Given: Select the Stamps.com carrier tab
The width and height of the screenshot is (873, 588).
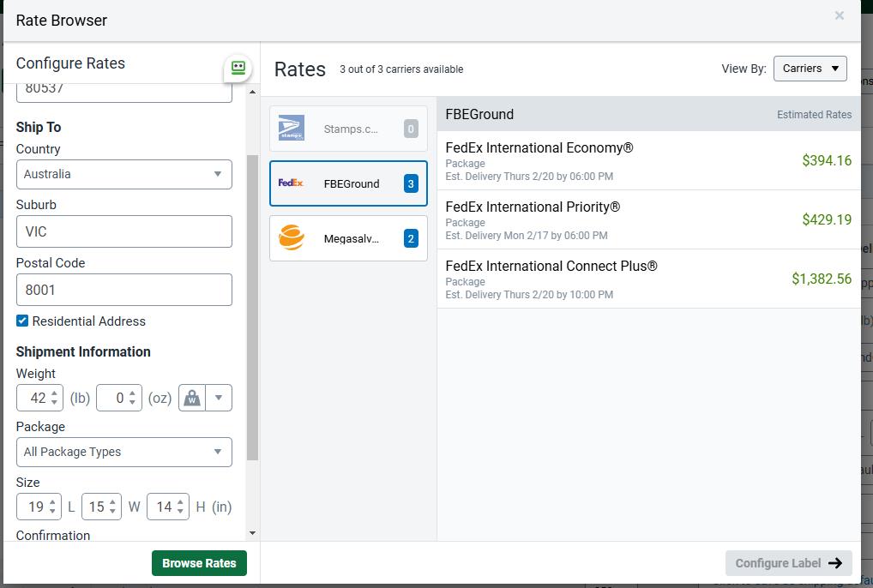Looking at the screenshot, I should [348, 129].
